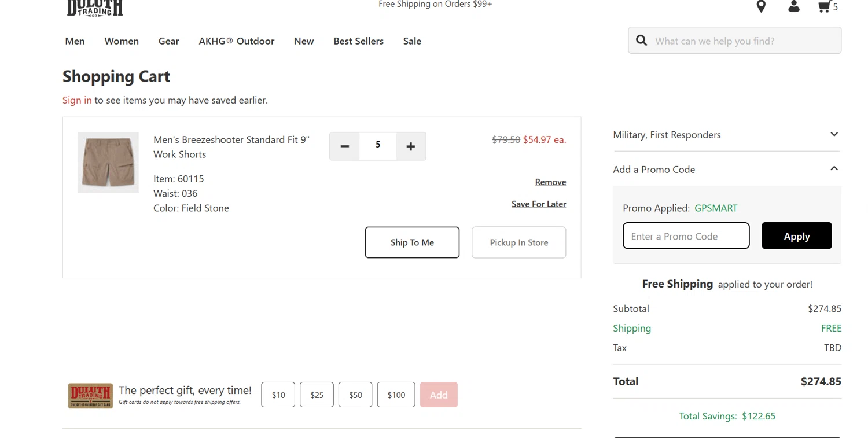868x438 pixels.
Task: Click the GPSMART applied promo code
Action: tap(716, 208)
